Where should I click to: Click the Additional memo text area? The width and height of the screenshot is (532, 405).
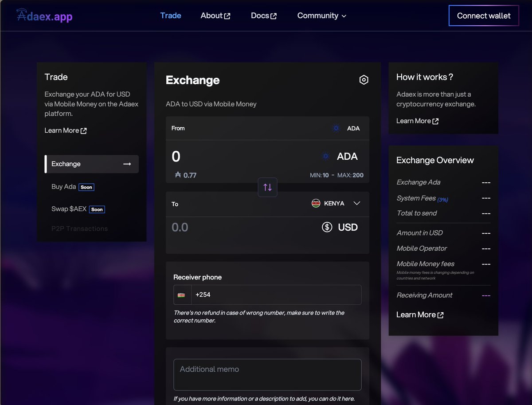click(x=267, y=375)
